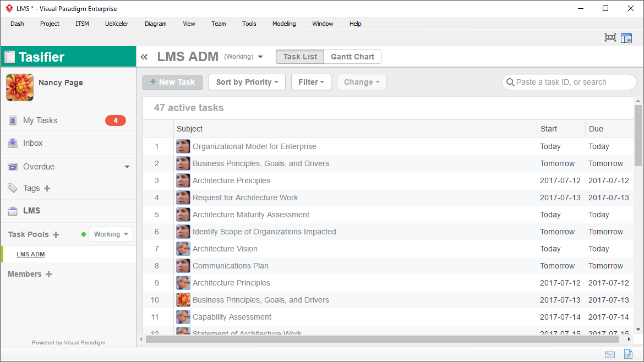Click Powered by Visual Paradigm link
Viewport: 644px width, 362px height.
point(69,343)
